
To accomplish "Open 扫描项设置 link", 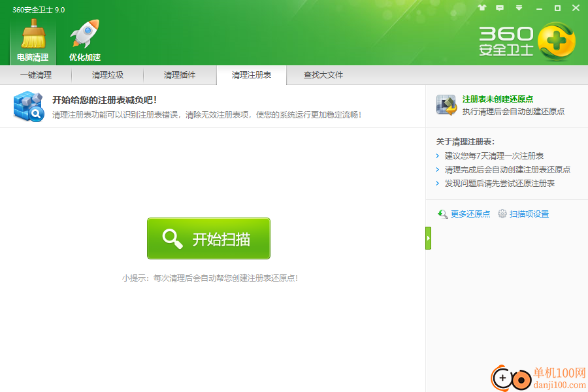I will pos(529,214).
